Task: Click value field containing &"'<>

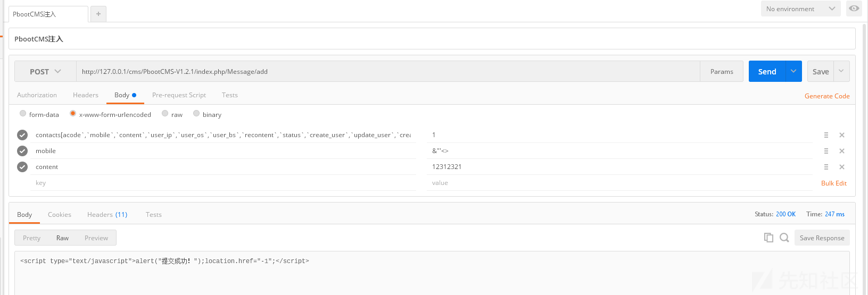Action: click(619, 151)
